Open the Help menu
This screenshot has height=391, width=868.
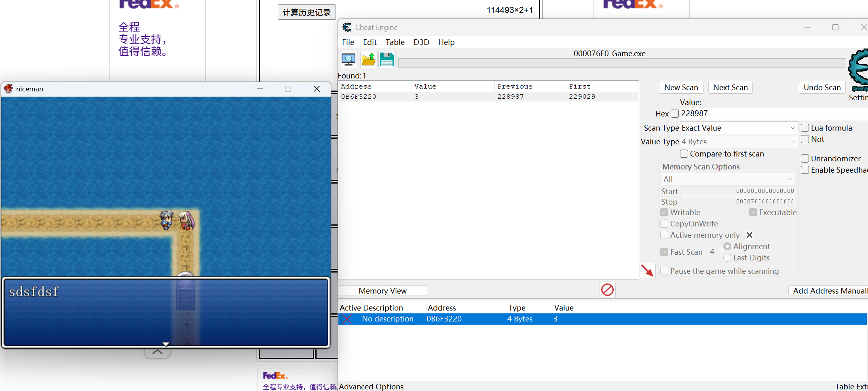click(x=446, y=42)
